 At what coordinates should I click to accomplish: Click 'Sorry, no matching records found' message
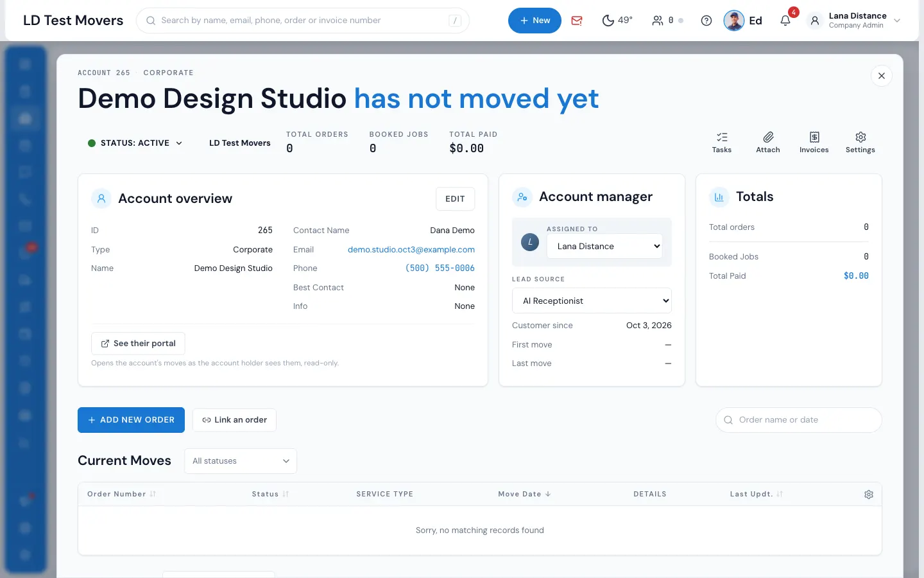point(480,530)
